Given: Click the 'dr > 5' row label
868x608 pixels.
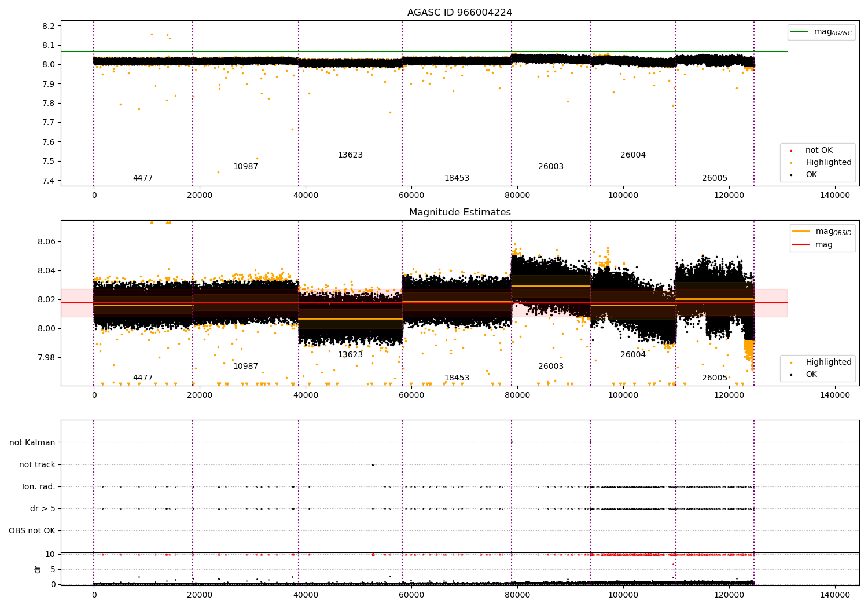Looking at the screenshot, I should coord(43,509).
